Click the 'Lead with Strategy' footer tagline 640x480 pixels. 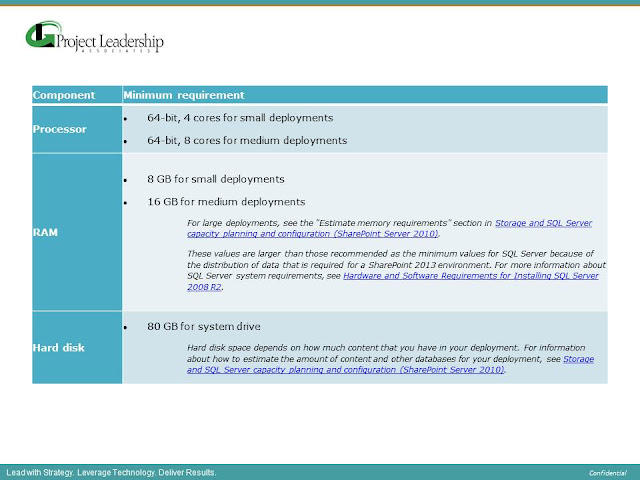coord(111,473)
